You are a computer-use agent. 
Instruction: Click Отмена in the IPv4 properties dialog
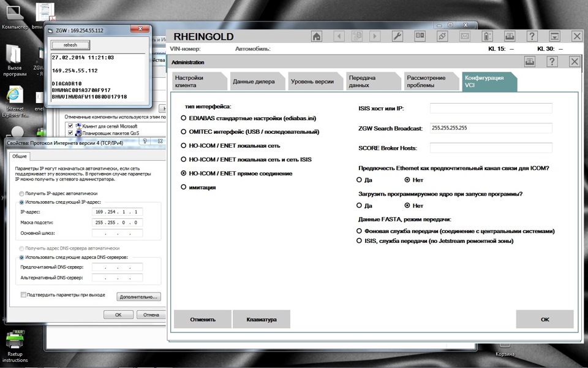pos(151,315)
